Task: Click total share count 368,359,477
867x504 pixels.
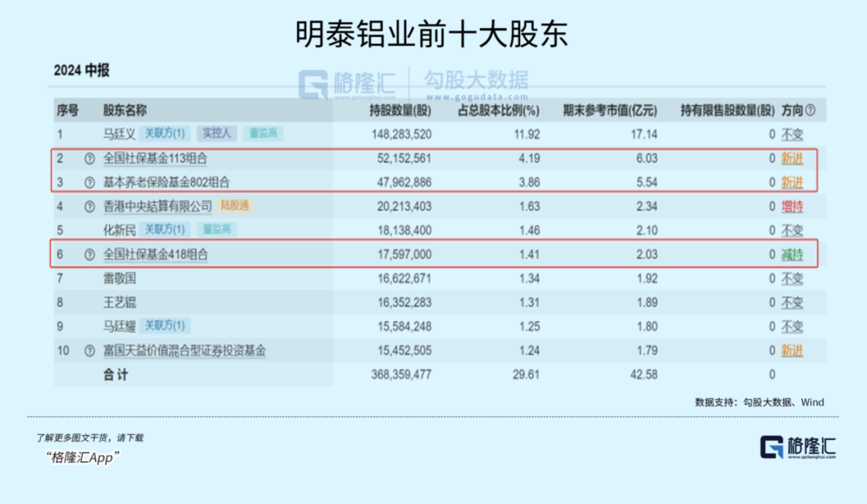Action: (401, 375)
